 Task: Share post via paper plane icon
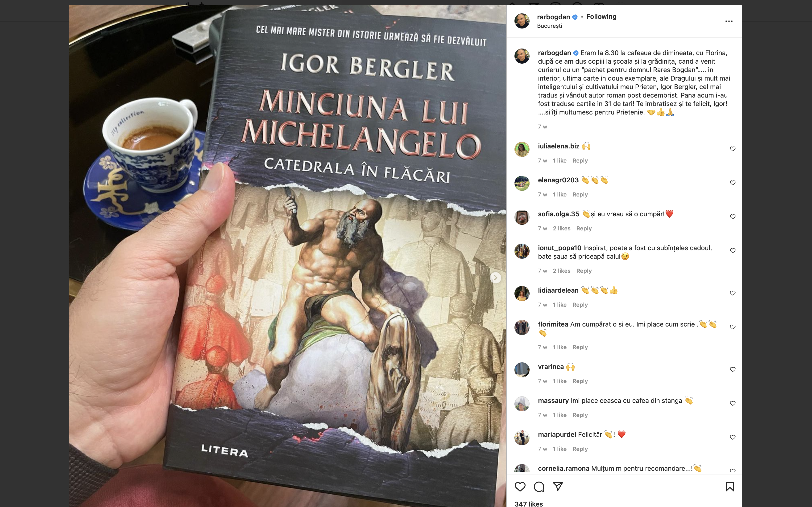(x=558, y=487)
